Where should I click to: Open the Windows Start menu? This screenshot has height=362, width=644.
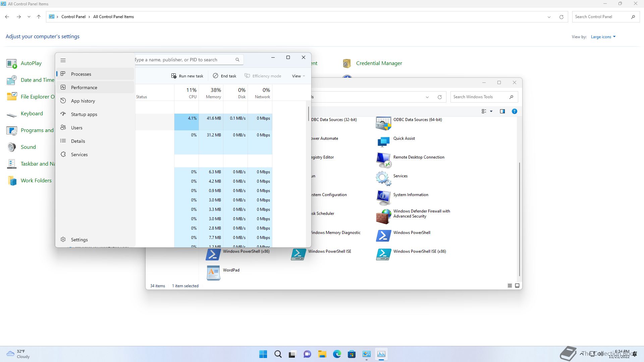(263, 354)
